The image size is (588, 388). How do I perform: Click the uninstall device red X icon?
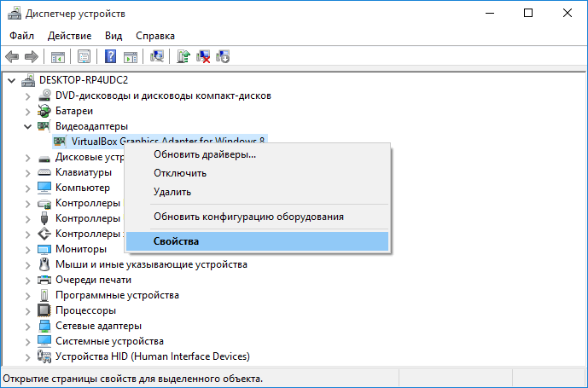(x=203, y=57)
